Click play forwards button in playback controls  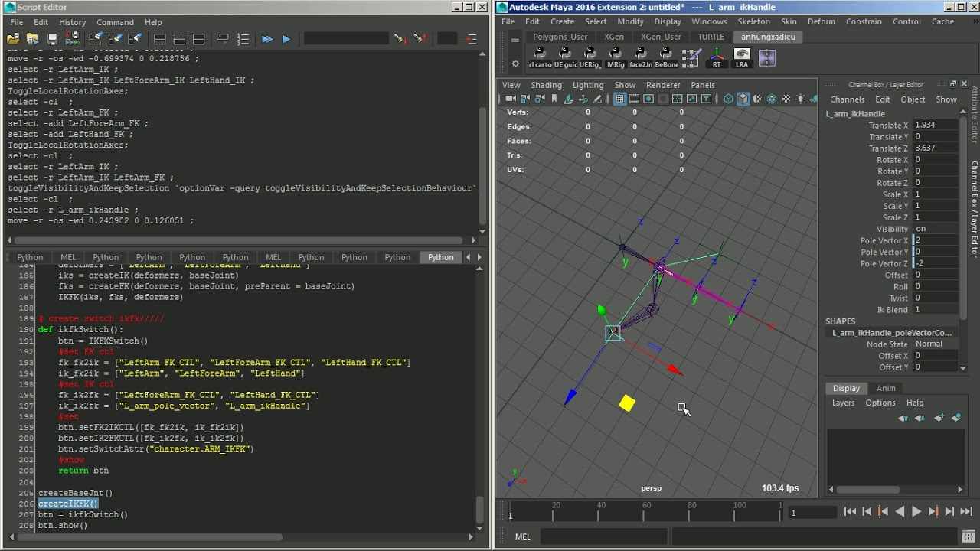(916, 512)
